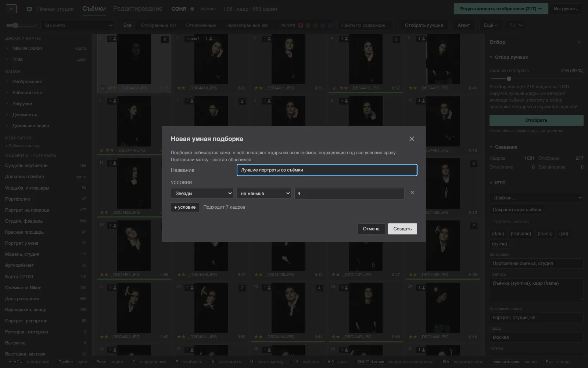This screenshot has width=588, height=368.
Task: Collapse the Сведения section
Action: pyautogui.click(x=491, y=147)
